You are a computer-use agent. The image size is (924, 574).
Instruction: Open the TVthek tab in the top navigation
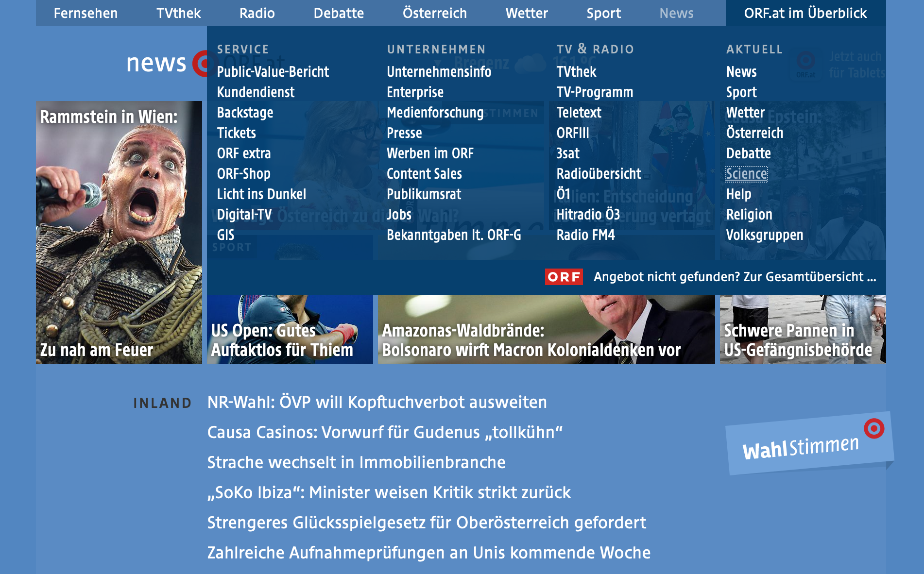pos(178,13)
